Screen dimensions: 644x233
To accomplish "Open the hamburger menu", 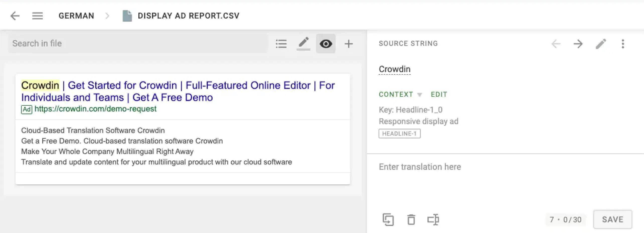I will (x=37, y=16).
